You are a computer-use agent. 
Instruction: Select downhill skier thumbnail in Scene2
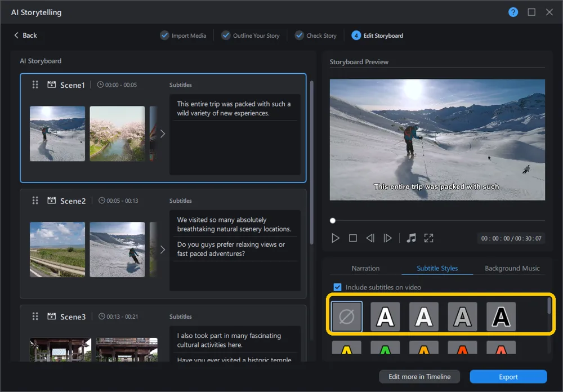coord(118,250)
